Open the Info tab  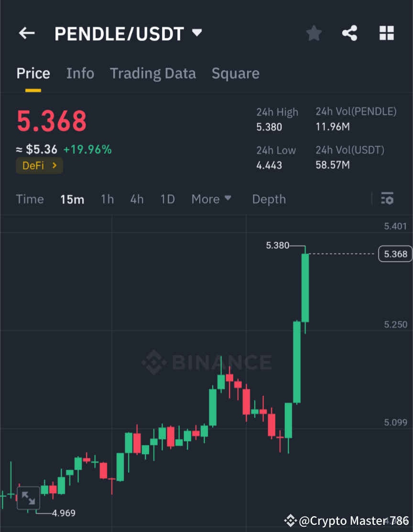point(80,73)
